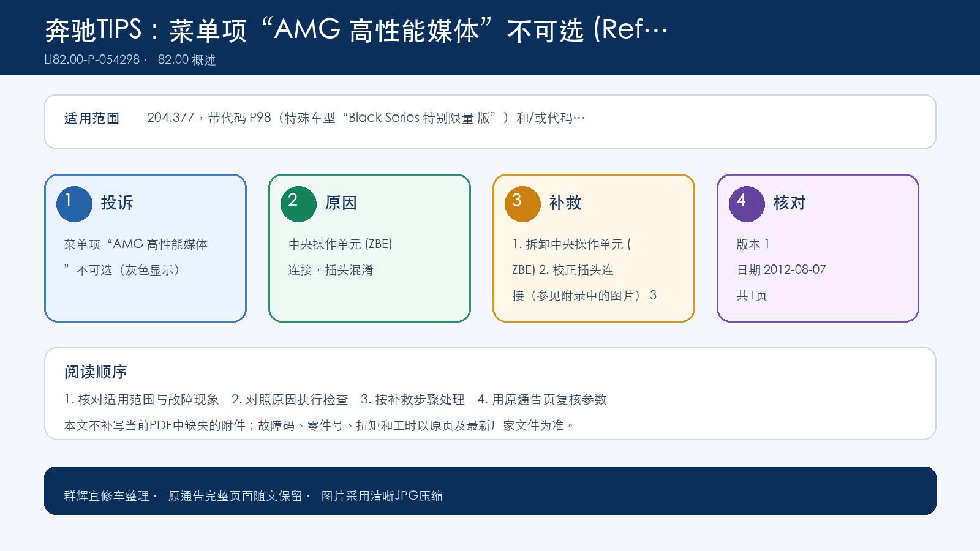Click the date 日期 2012-08-07
The width and height of the screenshot is (980, 551).
click(x=781, y=270)
